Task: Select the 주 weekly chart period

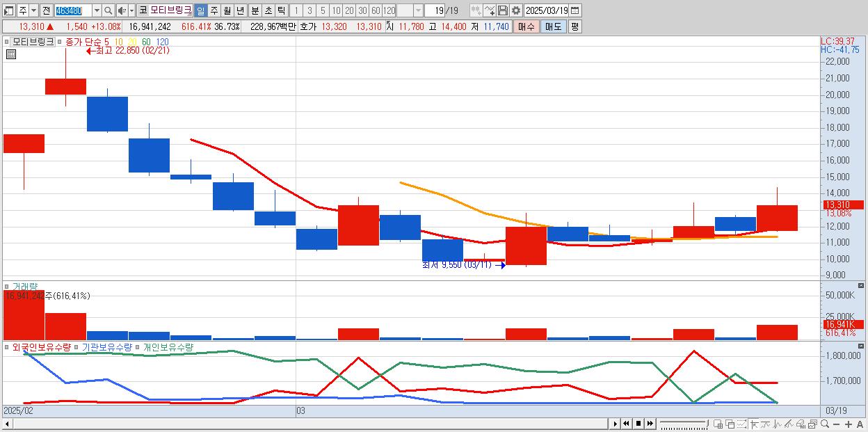Action: 214,10
